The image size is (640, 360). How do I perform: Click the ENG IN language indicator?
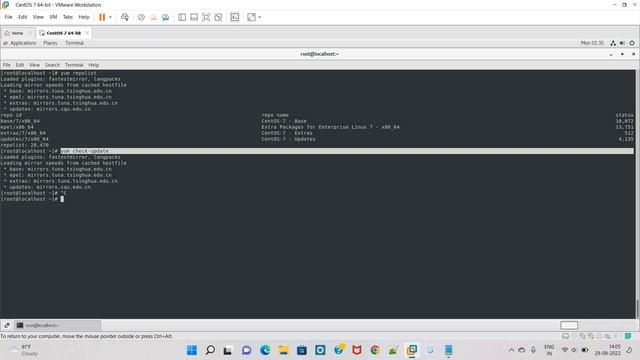click(x=549, y=350)
